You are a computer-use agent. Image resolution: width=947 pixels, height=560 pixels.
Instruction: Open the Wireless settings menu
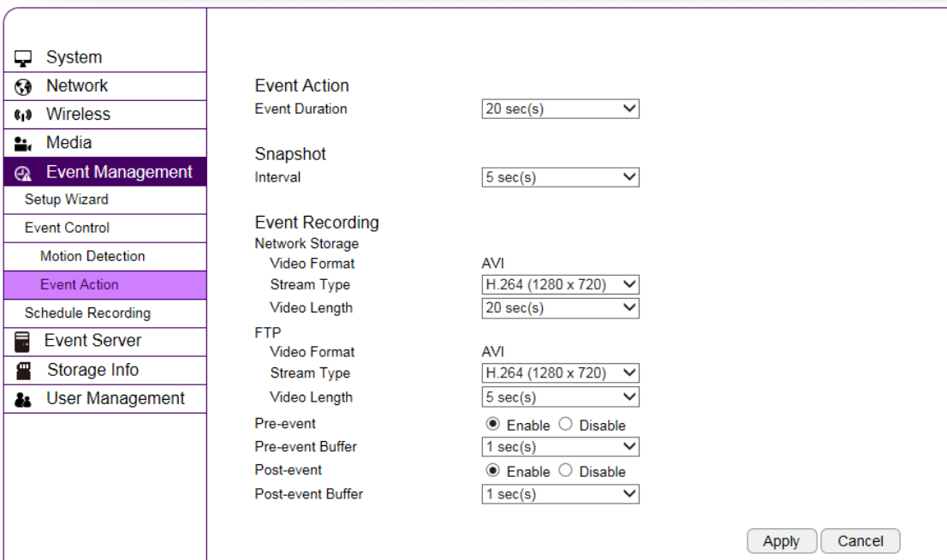point(105,115)
